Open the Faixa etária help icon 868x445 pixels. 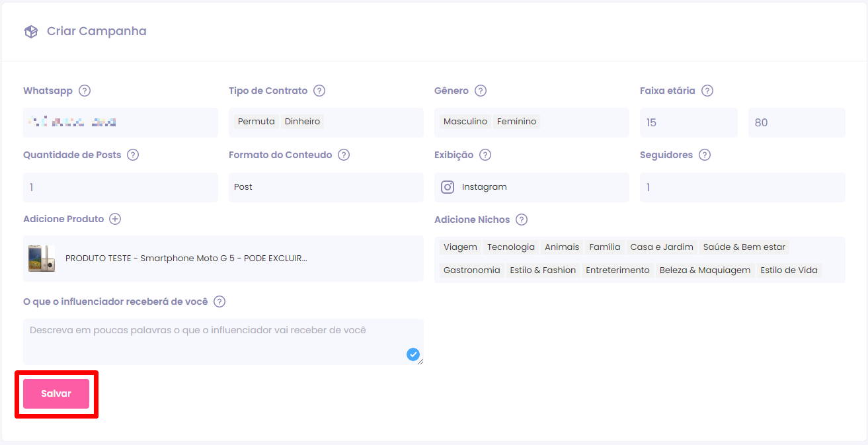tap(707, 91)
